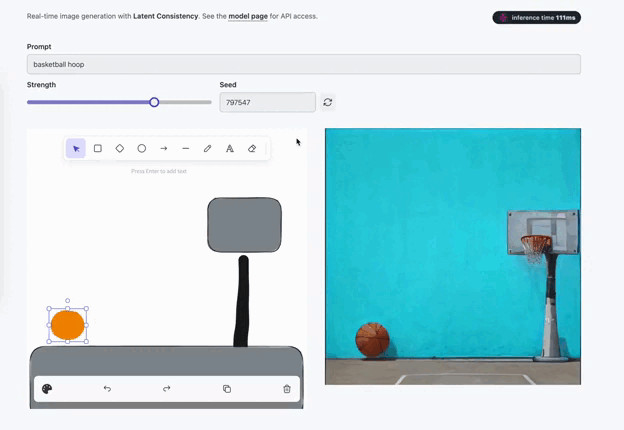624x430 pixels.
Task: Switch to the Eraser tool
Action: [x=252, y=149]
